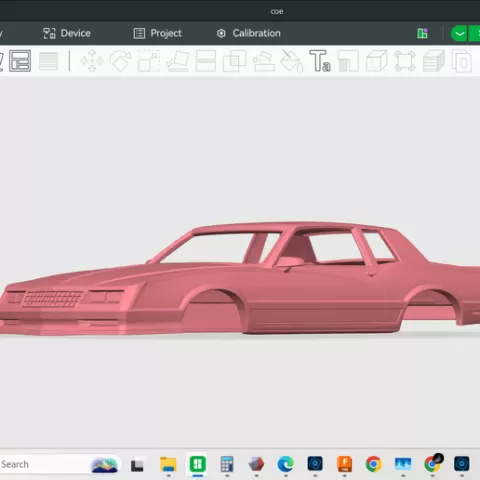Open the Calibration menu
The width and height of the screenshot is (480, 480).
(x=249, y=33)
